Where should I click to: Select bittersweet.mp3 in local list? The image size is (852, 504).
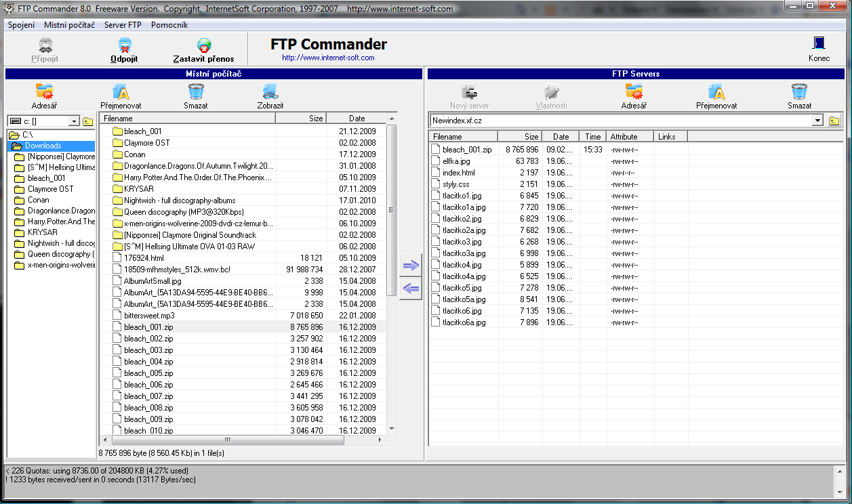[x=149, y=316]
